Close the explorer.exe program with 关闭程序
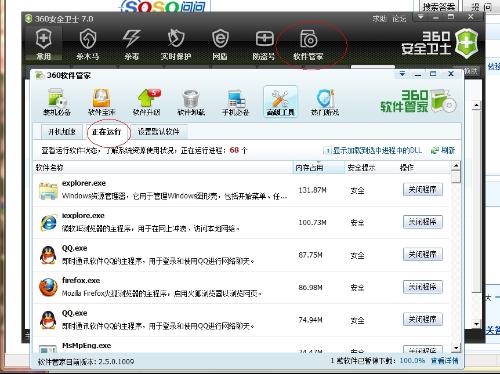The image size is (500, 374). 423,190
